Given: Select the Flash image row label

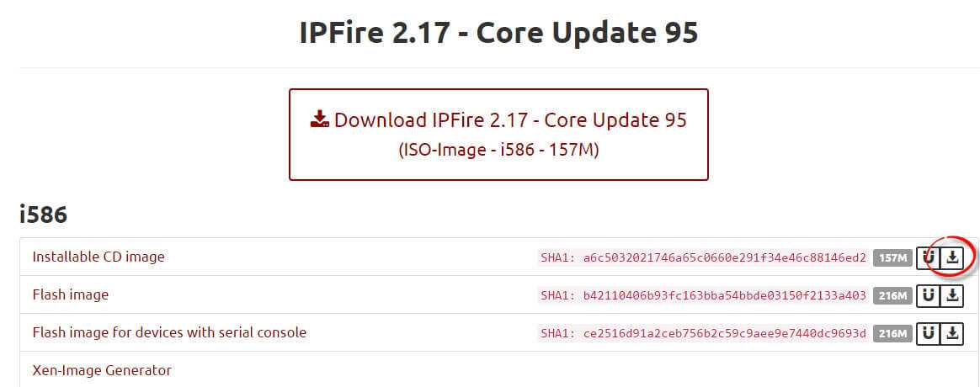Looking at the screenshot, I should coord(70,294).
